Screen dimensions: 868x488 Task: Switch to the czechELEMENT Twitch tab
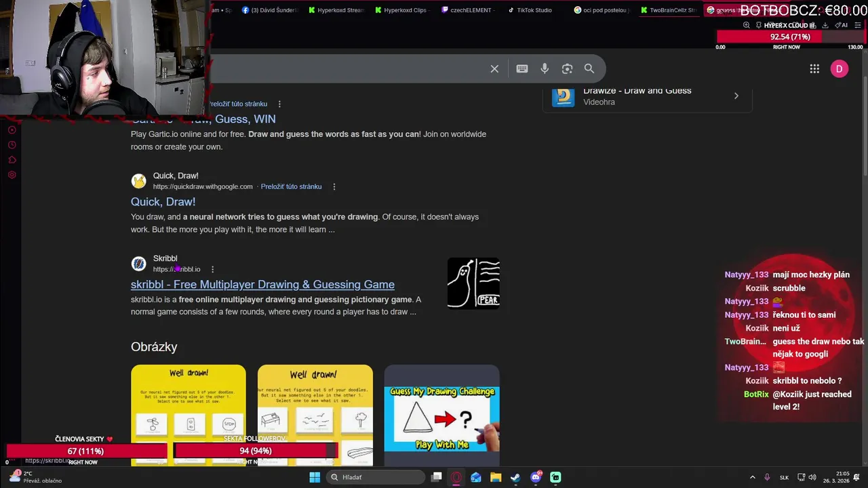(468, 10)
